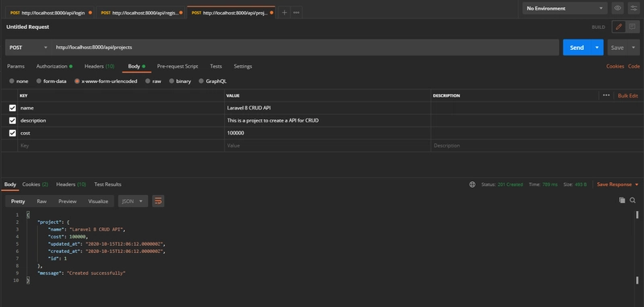Open the Params tab

pos(15,66)
